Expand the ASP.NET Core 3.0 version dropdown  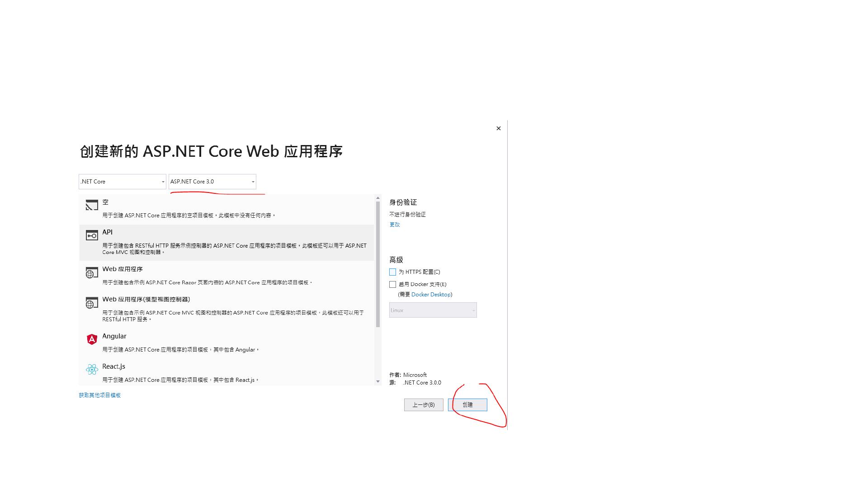[212, 182]
